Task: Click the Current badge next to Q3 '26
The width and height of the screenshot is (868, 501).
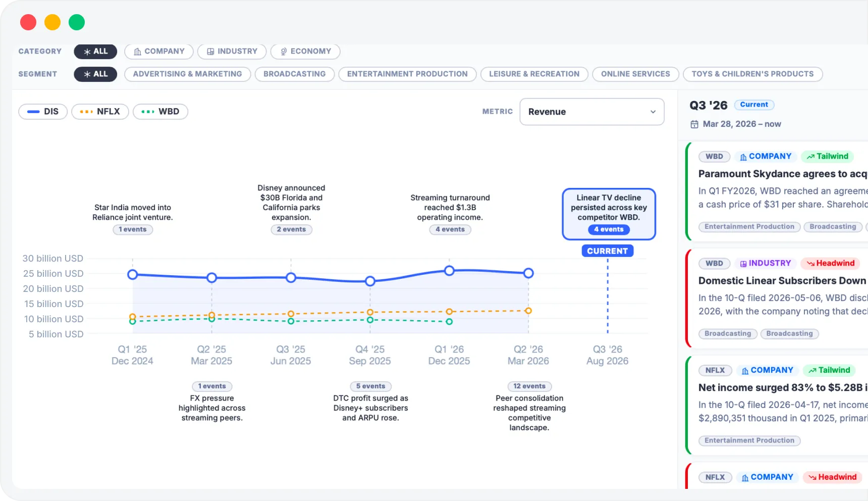Action: tap(754, 105)
